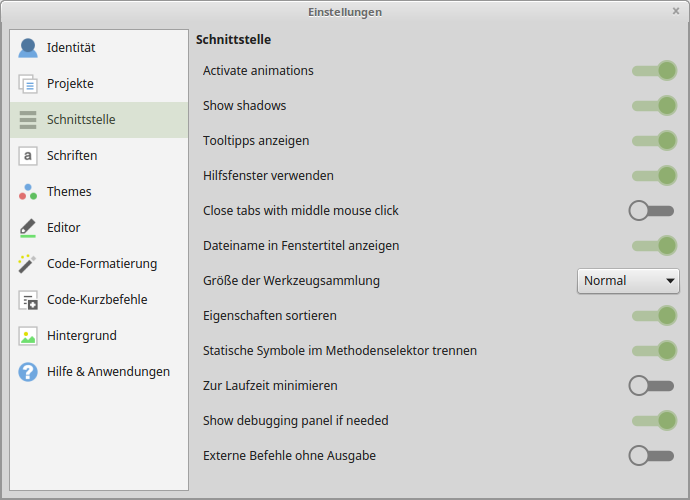Enable Close tabs with middle mouse click

[x=652, y=211]
